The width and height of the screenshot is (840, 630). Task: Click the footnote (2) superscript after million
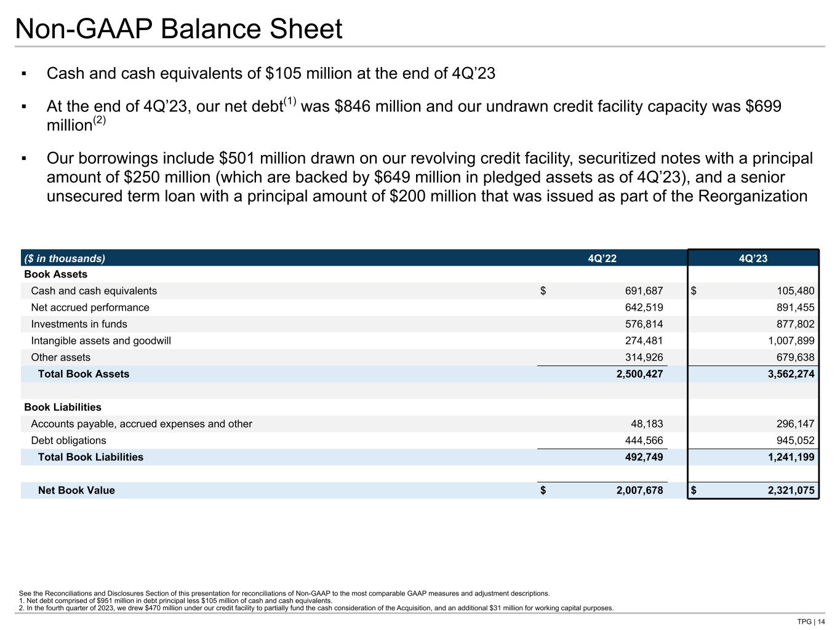100,121
